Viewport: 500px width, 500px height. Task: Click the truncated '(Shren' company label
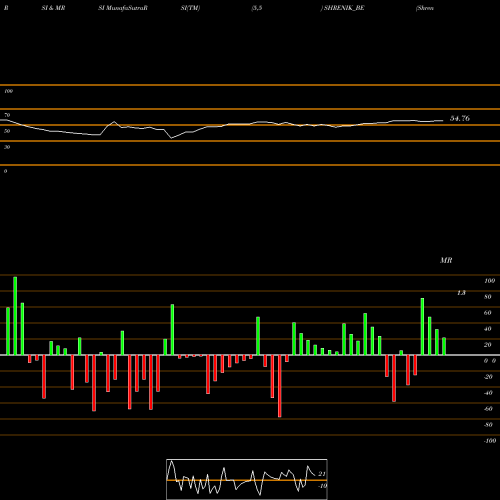[x=425, y=8]
